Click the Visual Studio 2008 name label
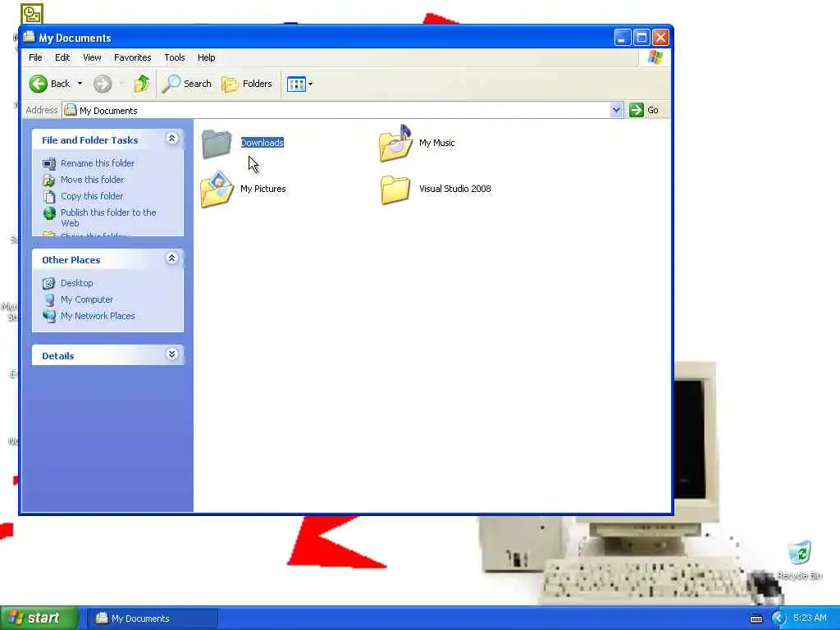This screenshot has height=630, width=840. point(454,189)
